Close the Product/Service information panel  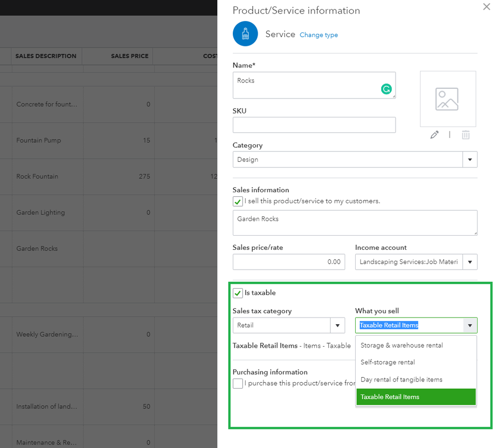click(487, 7)
